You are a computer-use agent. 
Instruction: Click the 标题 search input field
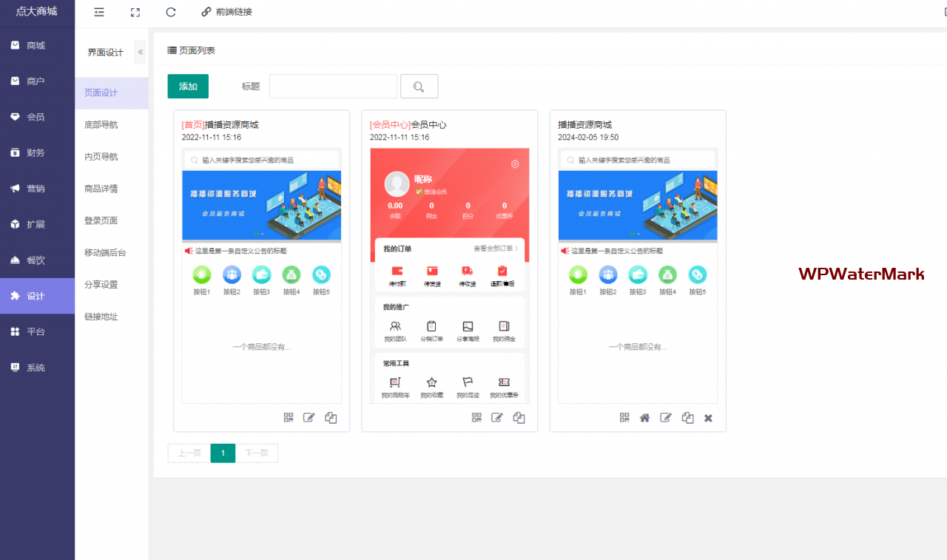[333, 87]
